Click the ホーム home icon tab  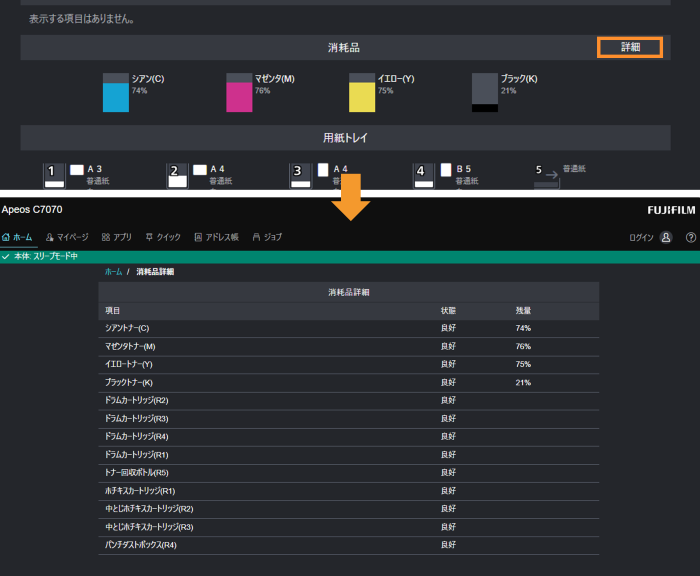(18, 237)
